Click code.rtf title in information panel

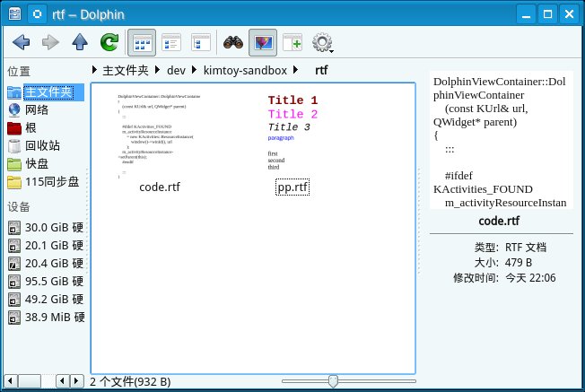[x=499, y=221]
